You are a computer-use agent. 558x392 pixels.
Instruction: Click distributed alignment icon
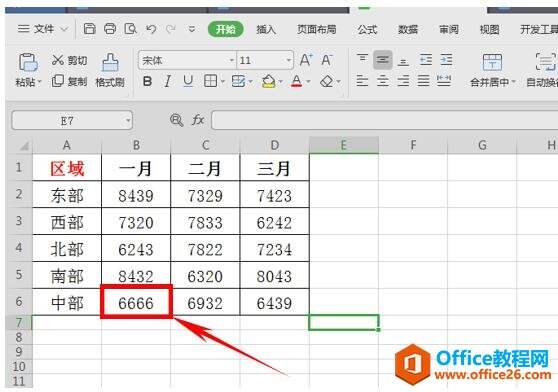[x=444, y=81]
